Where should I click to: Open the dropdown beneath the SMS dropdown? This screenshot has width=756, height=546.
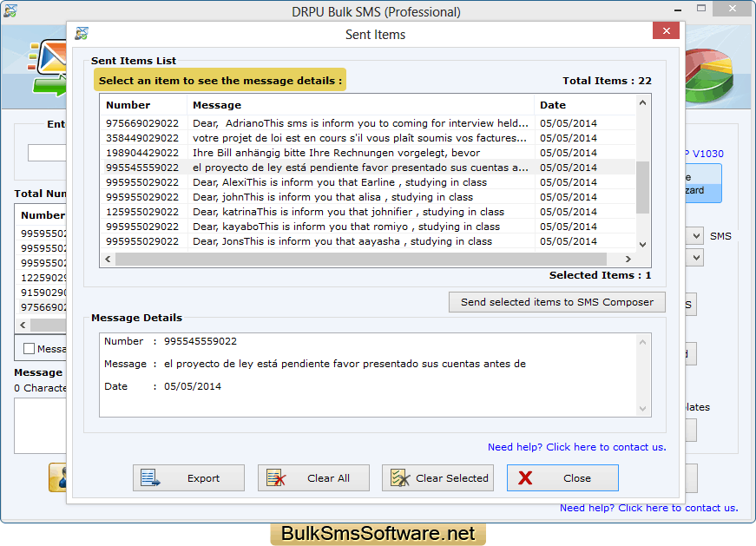pyautogui.click(x=696, y=258)
